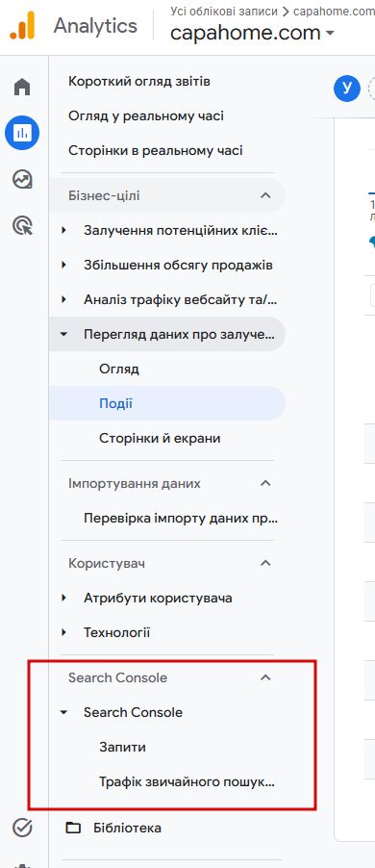
Task: Click the Search Console tree item label
Action: click(133, 712)
